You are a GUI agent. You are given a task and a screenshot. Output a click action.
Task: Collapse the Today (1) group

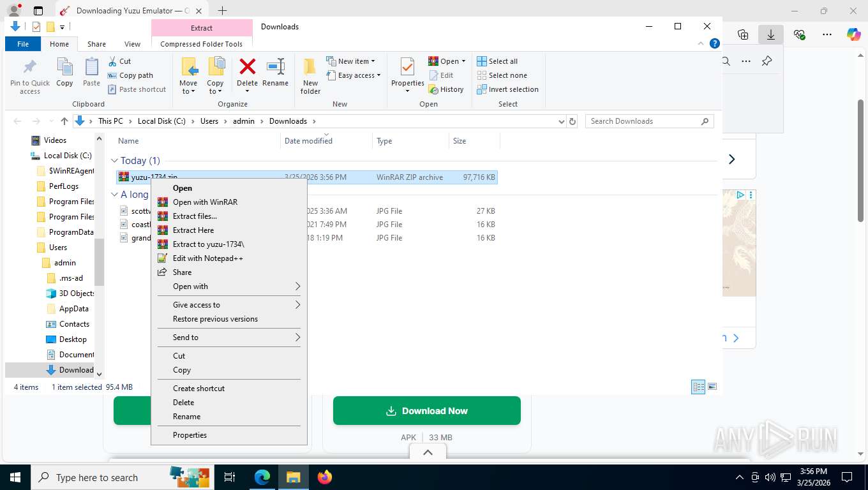point(115,161)
